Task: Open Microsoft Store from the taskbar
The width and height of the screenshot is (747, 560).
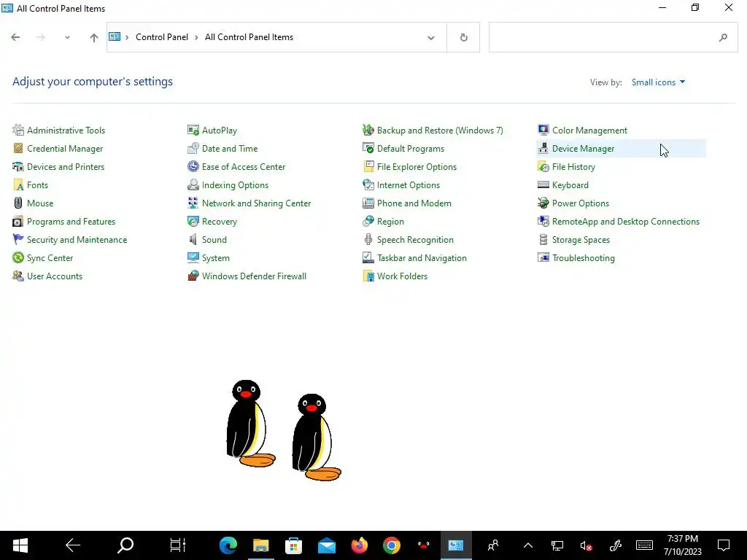Action: click(293, 545)
